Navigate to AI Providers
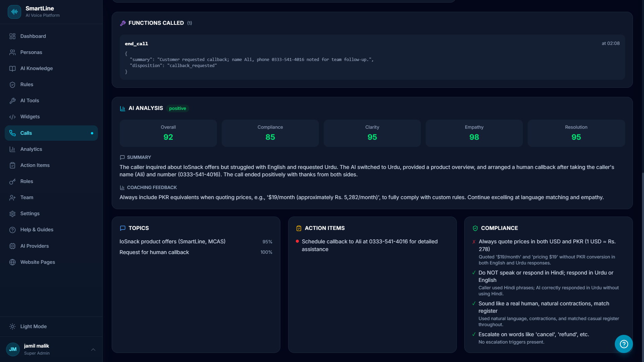The height and width of the screenshot is (362, 644). pyautogui.click(x=35, y=246)
